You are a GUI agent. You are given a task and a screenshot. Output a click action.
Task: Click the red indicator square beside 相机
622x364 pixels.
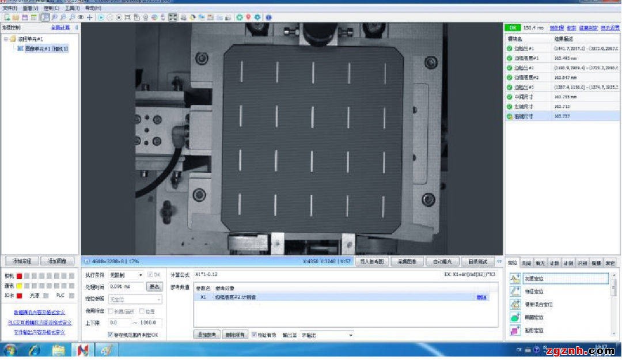[x=19, y=276]
